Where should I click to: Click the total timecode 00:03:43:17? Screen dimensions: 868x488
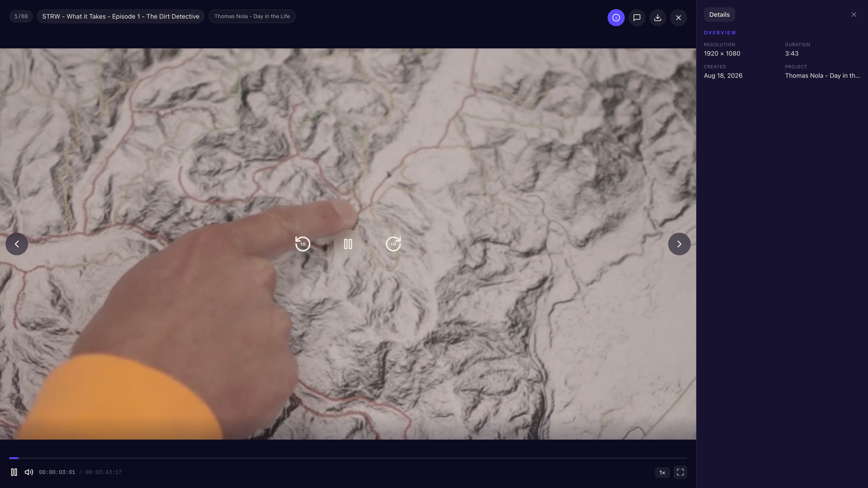(103, 472)
